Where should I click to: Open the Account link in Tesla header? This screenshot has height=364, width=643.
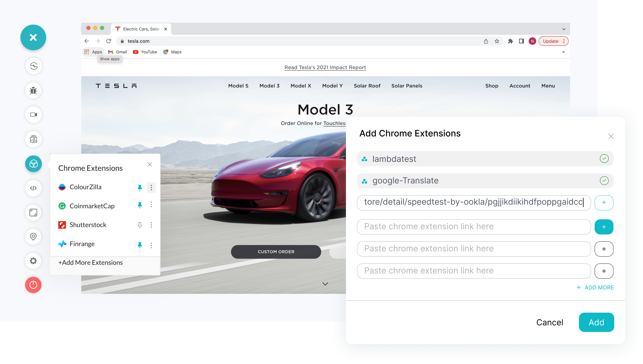(520, 86)
